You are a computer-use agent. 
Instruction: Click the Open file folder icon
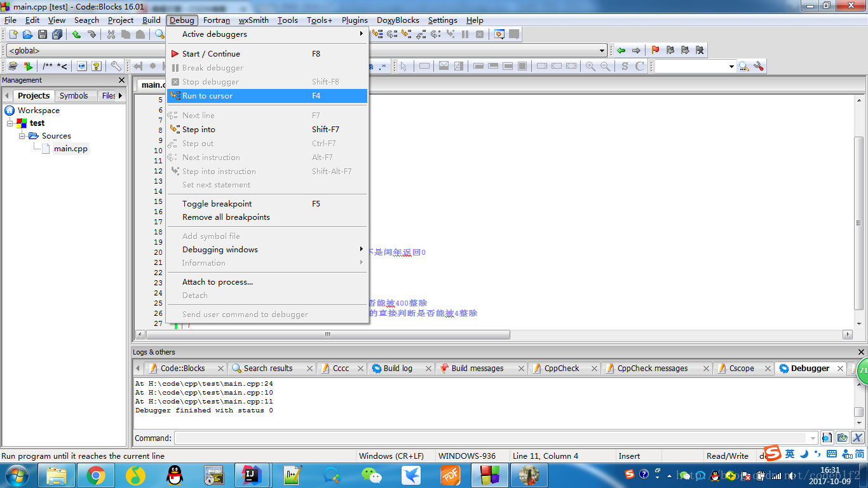[27, 34]
